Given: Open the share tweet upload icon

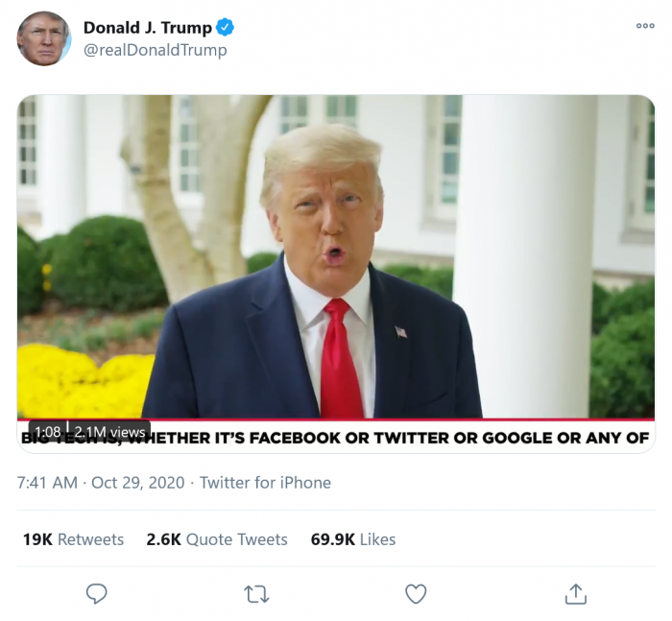Looking at the screenshot, I should click(576, 593).
